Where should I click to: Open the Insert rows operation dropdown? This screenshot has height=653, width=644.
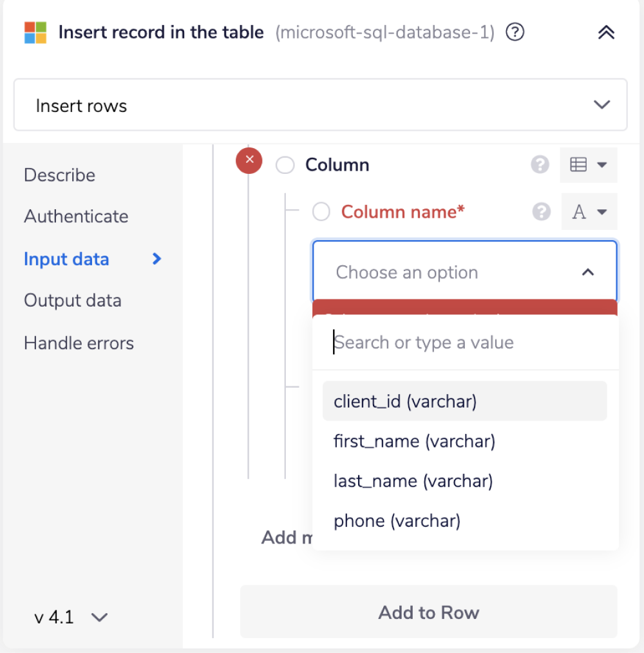tap(602, 104)
